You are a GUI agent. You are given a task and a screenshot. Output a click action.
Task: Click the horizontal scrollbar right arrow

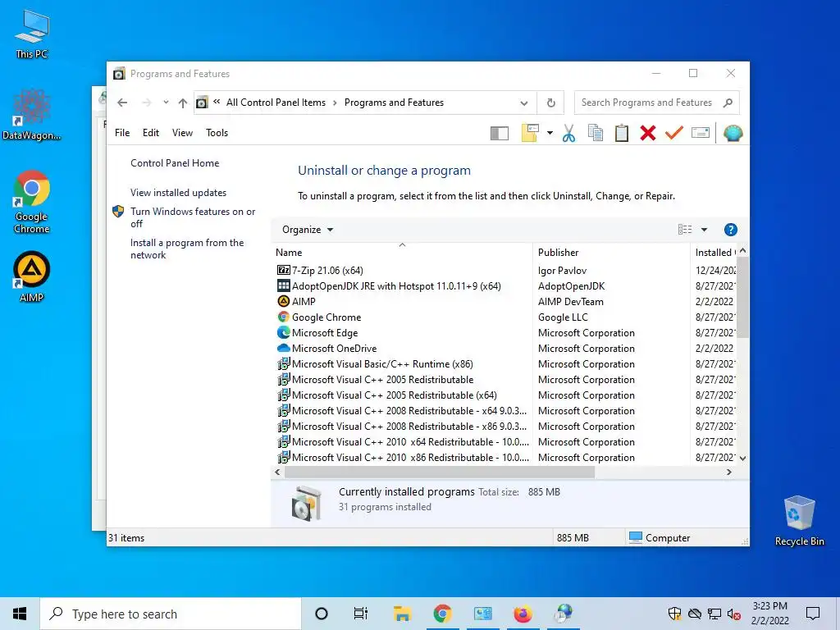728,472
